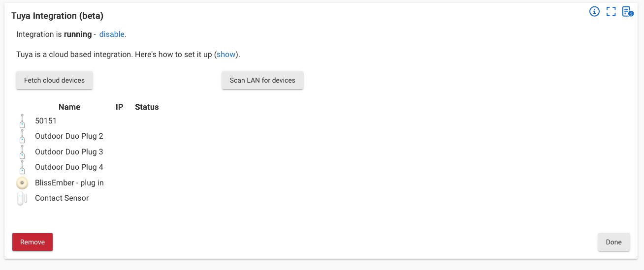Click the Done button

[x=613, y=242]
